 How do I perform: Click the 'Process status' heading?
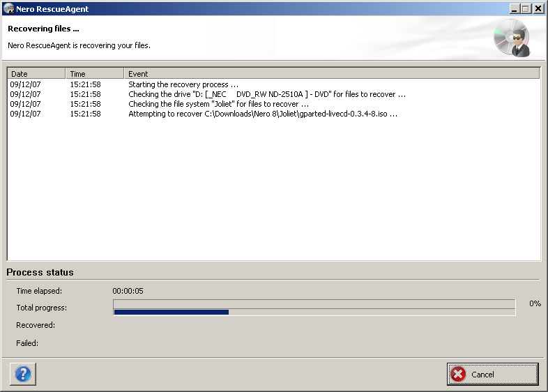click(x=40, y=273)
